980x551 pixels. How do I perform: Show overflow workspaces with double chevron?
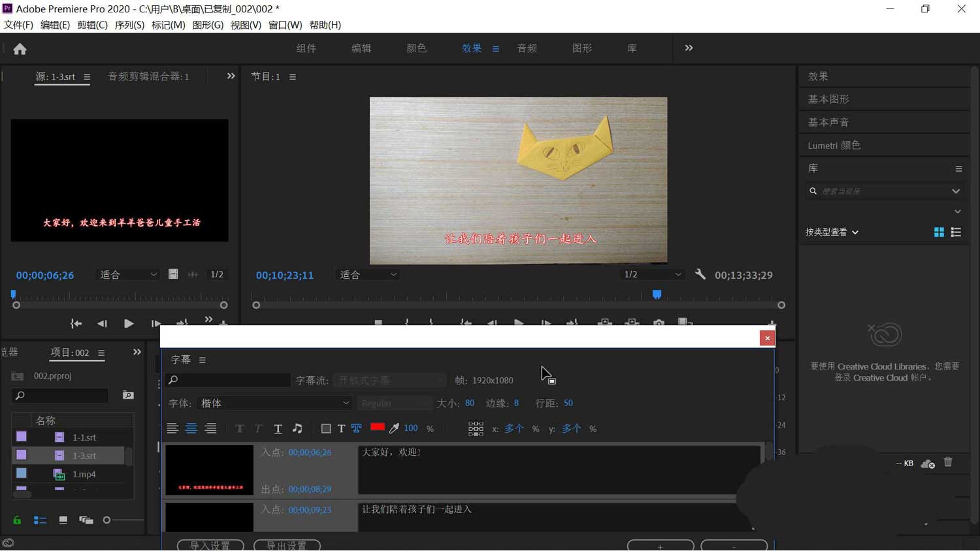(689, 48)
